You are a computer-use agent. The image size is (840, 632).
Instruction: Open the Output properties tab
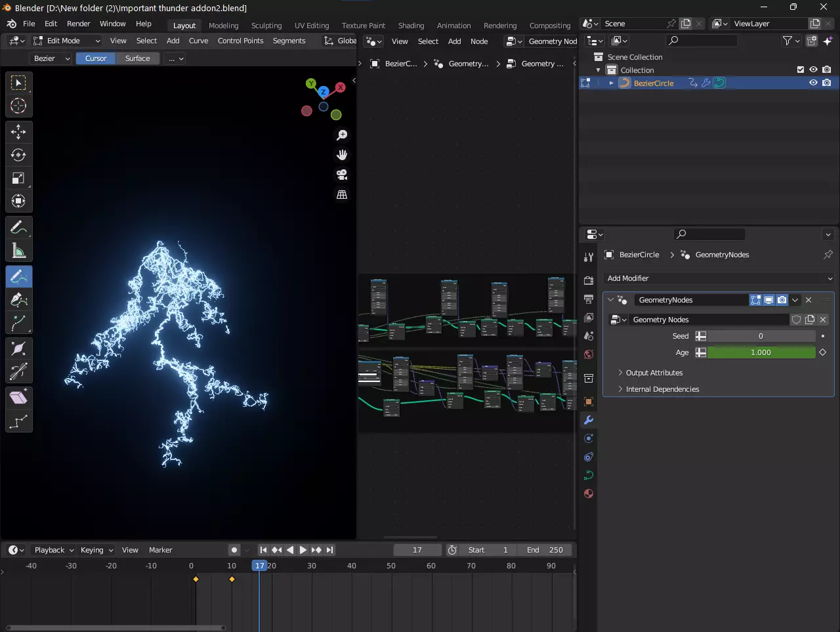click(589, 299)
